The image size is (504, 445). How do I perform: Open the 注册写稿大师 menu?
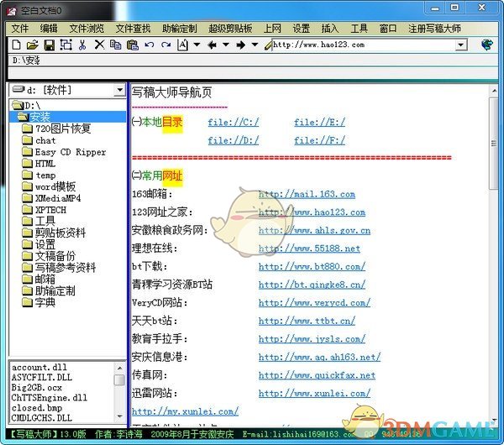coord(436,28)
